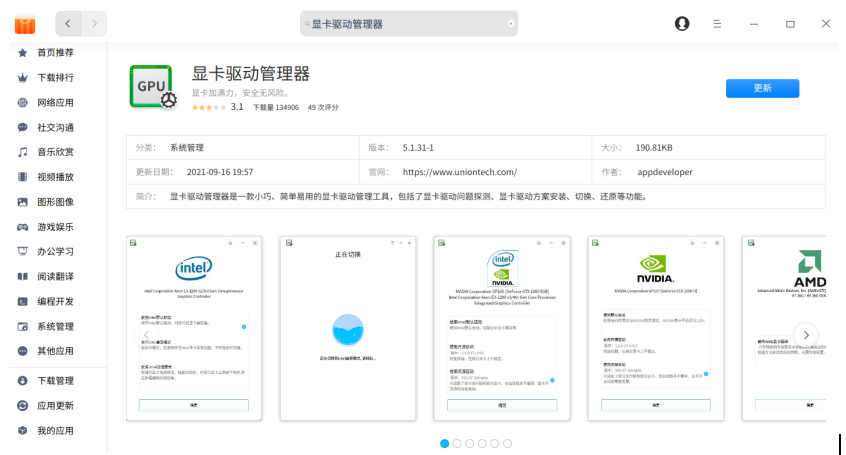The height and width of the screenshot is (455, 846).
Task: Click the globe icon beside 网络应用
Action: (x=23, y=103)
